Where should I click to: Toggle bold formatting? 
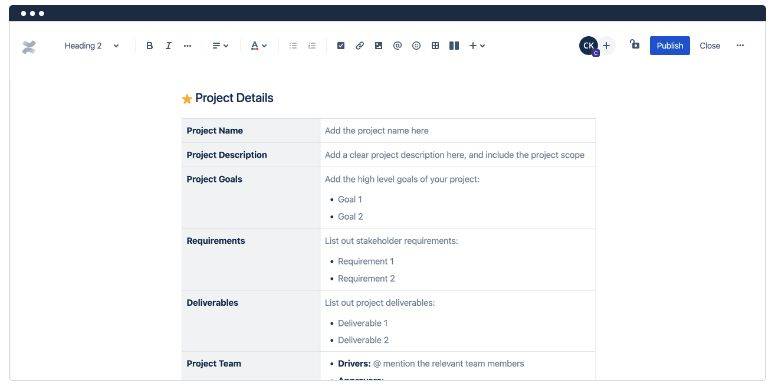[149, 45]
